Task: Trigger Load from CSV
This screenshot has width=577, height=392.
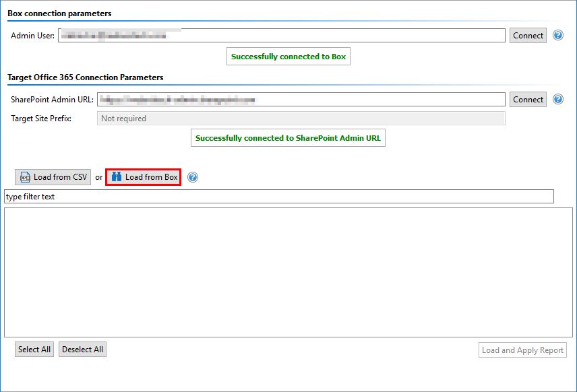Action: [53, 177]
